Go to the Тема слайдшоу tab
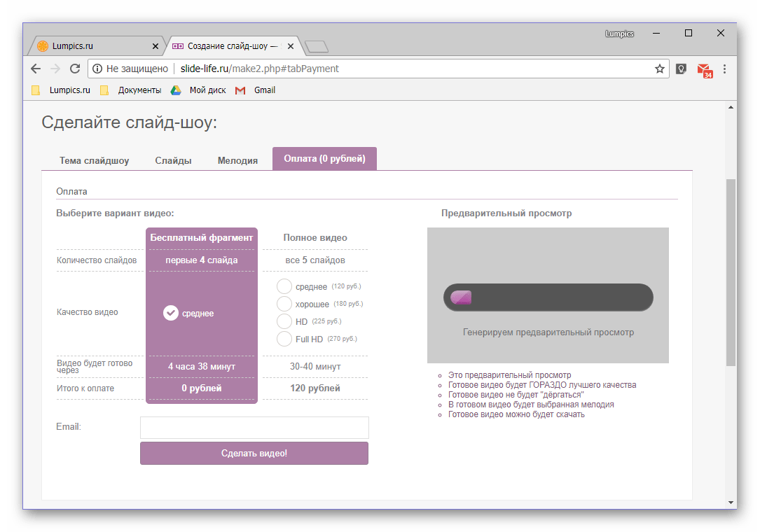This screenshot has width=760, height=532. 94,160
